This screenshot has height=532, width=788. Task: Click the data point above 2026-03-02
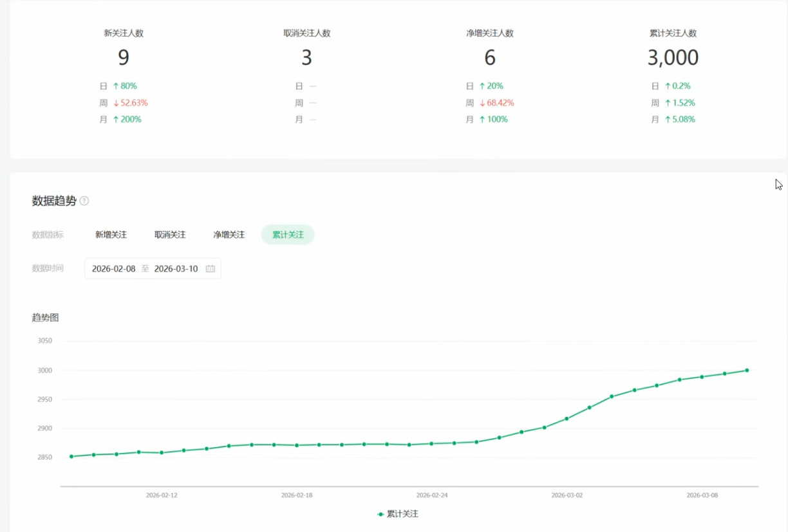pyautogui.click(x=567, y=419)
